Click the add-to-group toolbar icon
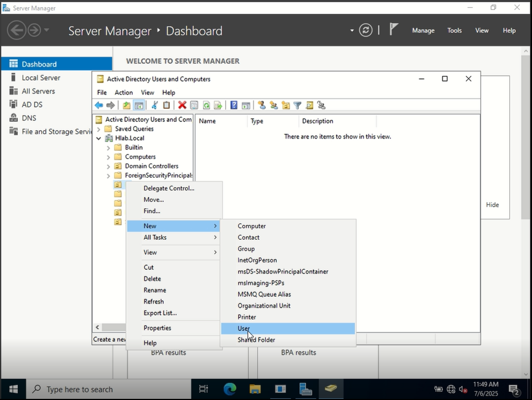 321,105
